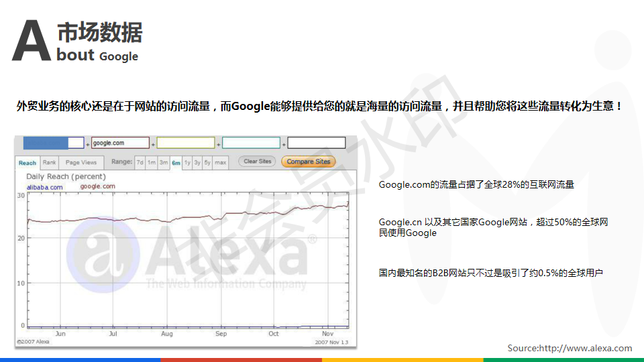Select the 6m range option
The image size is (644, 362).
coord(176,162)
